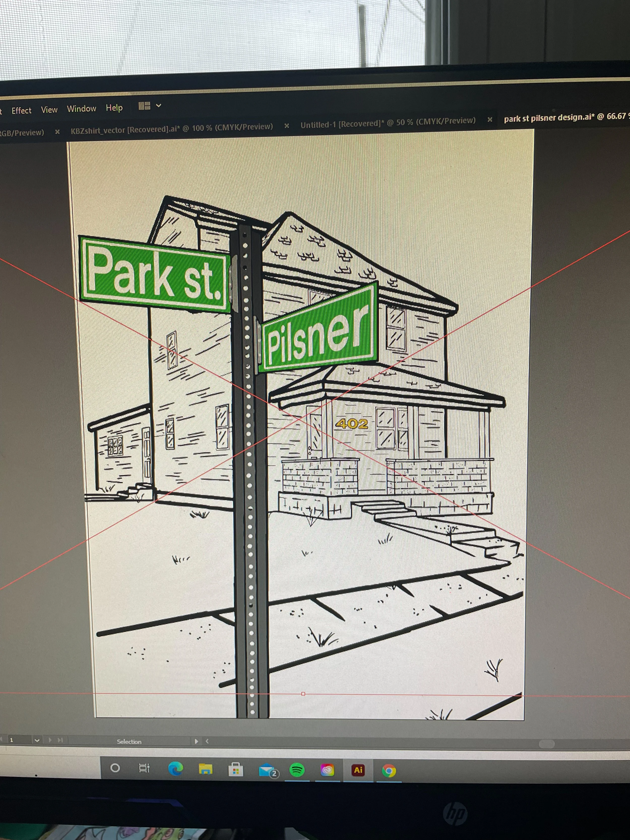This screenshot has width=630, height=840.
Task: Expand the artboard number dropdown
Action: tap(37, 740)
